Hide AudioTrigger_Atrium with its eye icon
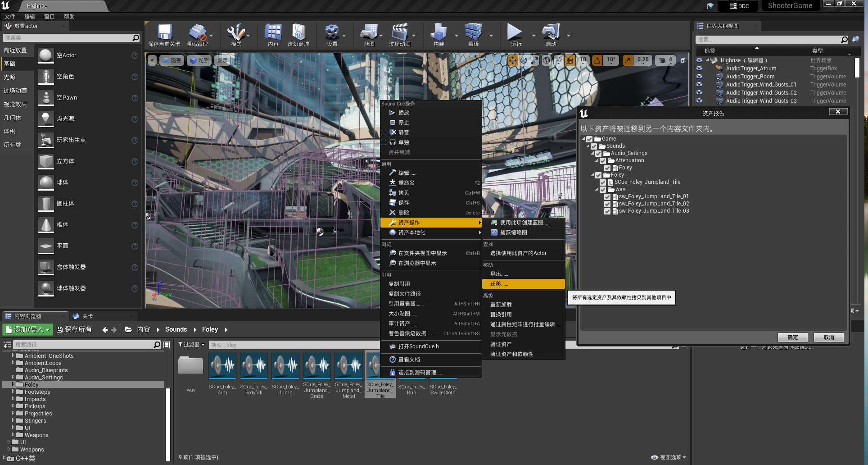Image resolution: width=868 pixels, height=465 pixels. (x=699, y=68)
